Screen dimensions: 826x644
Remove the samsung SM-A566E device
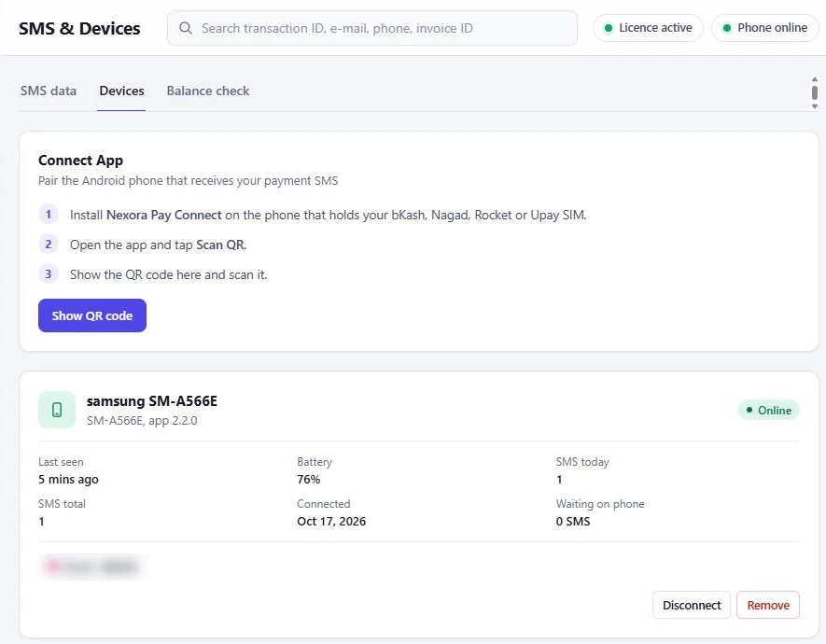point(767,605)
